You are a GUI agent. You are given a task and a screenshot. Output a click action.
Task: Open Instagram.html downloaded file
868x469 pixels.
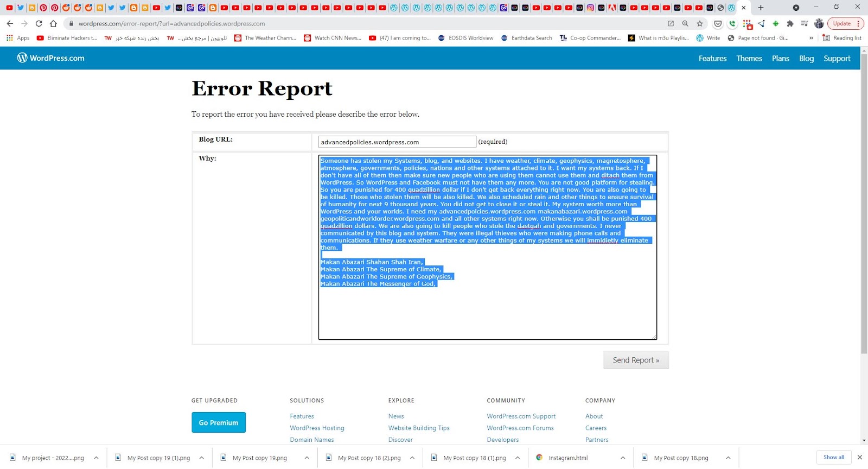click(567, 458)
